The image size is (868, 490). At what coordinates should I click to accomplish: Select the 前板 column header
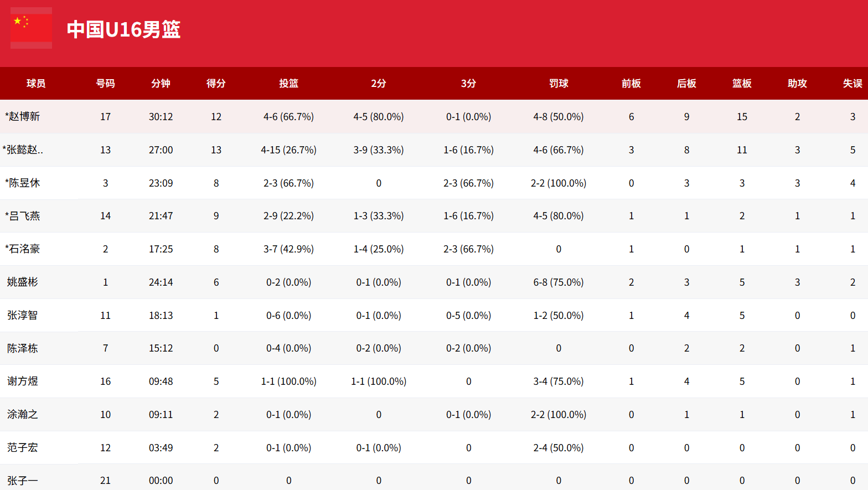click(631, 84)
